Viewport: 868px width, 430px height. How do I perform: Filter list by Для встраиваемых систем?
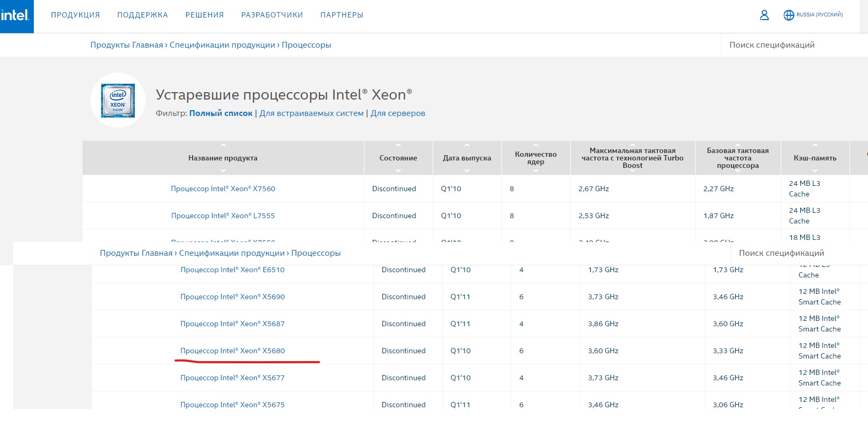312,113
